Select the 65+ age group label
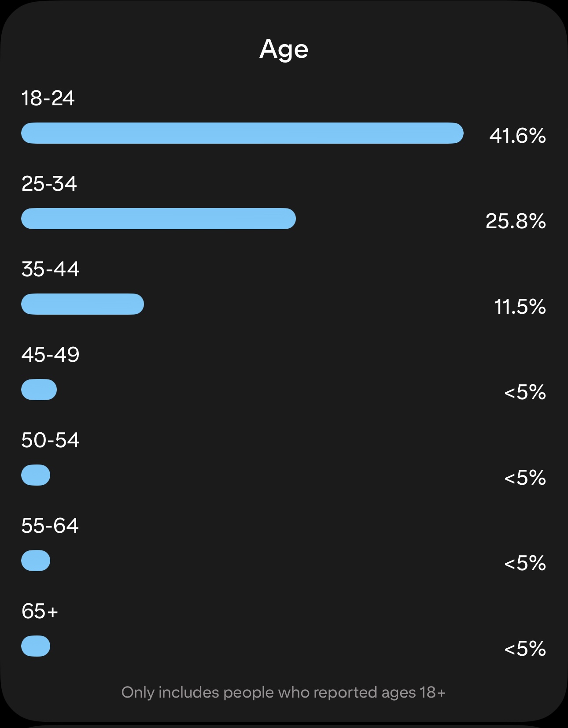Image resolution: width=568 pixels, height=728 pixels. click(x=40, y=611)
